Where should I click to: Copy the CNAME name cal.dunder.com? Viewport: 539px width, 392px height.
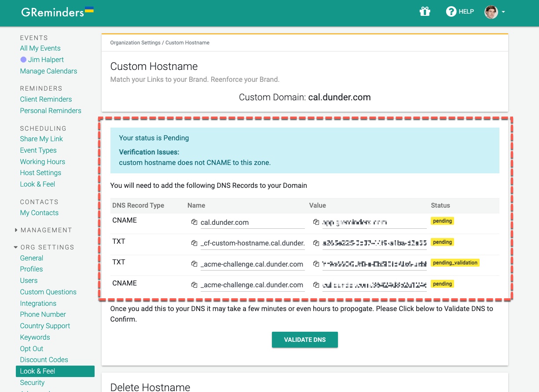(x=194, y=222)
